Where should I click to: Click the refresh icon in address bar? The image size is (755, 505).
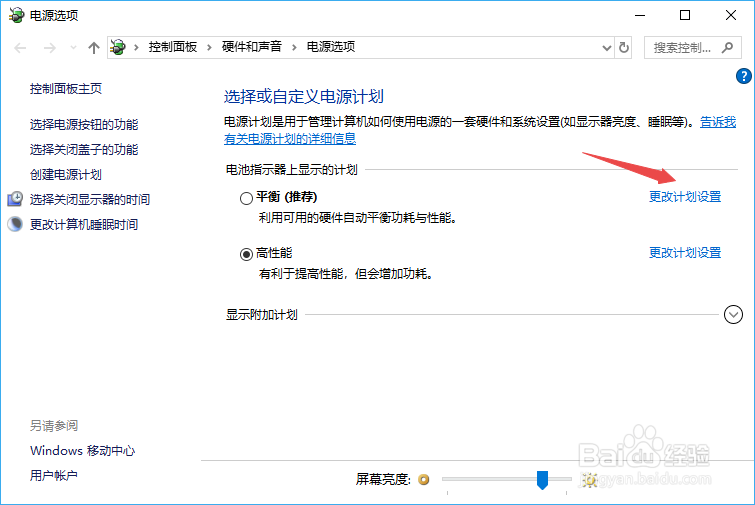624,47
